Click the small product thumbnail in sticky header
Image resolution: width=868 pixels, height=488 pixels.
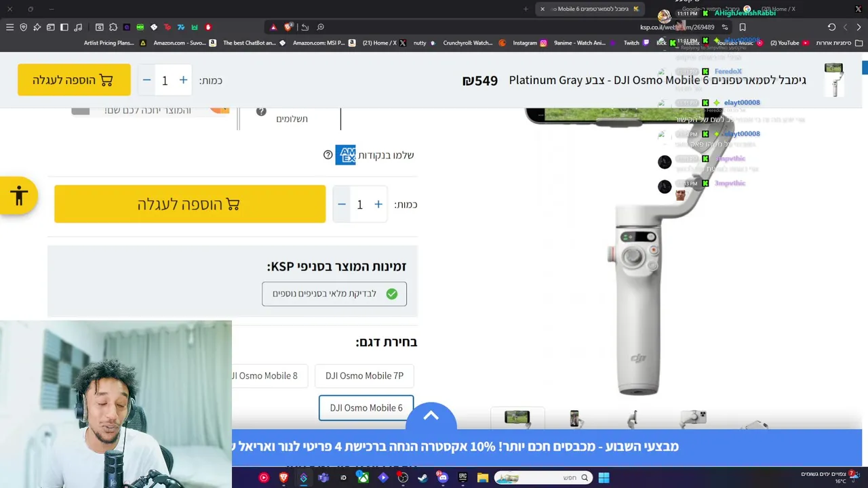(833, 80)
